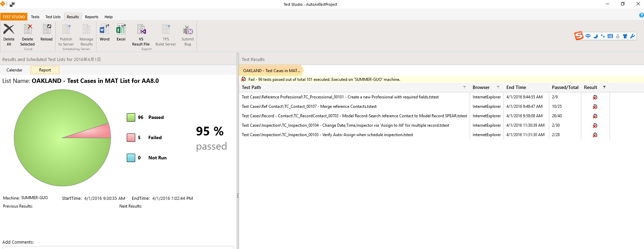This screenshot has height=249, width=644.
Task: Select the 'Verify Auto-Assign' test row
Action: pos(425,135)
